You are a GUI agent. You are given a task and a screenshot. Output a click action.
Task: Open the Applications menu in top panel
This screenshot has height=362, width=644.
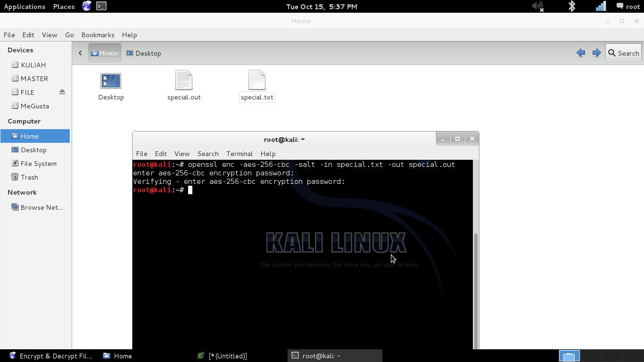[25, 7]
